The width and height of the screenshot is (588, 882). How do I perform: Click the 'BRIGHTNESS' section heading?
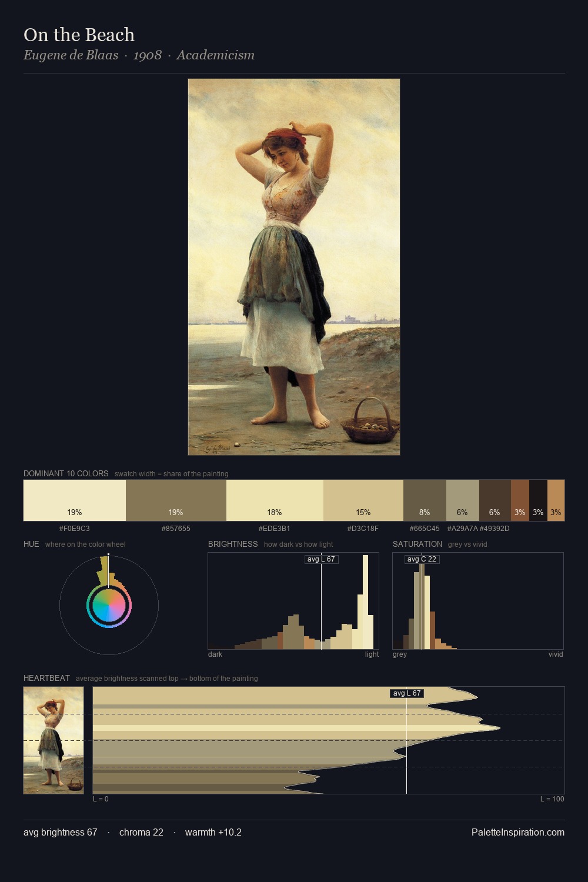point(233,544)
